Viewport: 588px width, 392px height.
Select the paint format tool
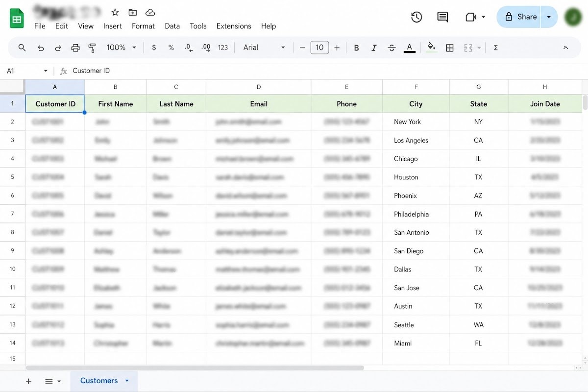[x=92, y=48]
